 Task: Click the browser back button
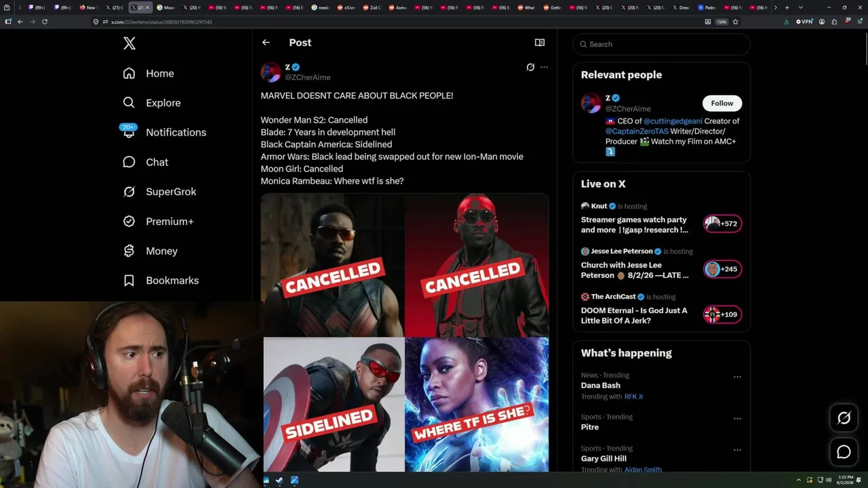click(x=20, y=22)
